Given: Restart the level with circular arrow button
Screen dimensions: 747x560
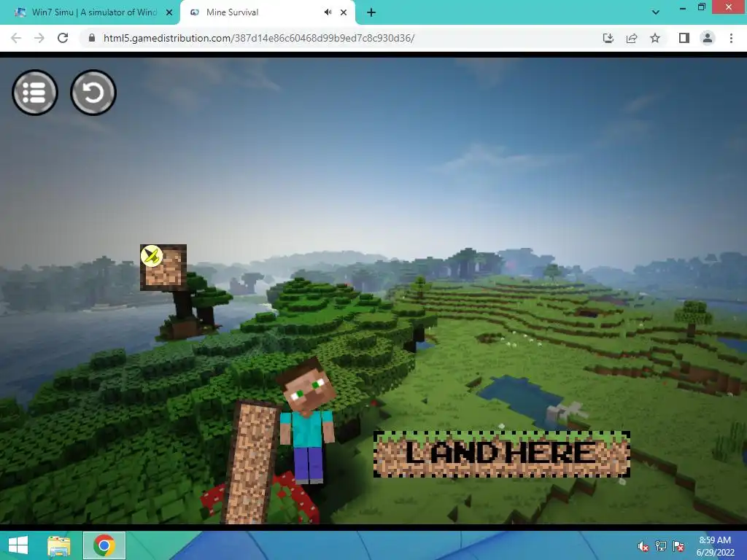Looking at the screenshot, I should click(93, 93).
